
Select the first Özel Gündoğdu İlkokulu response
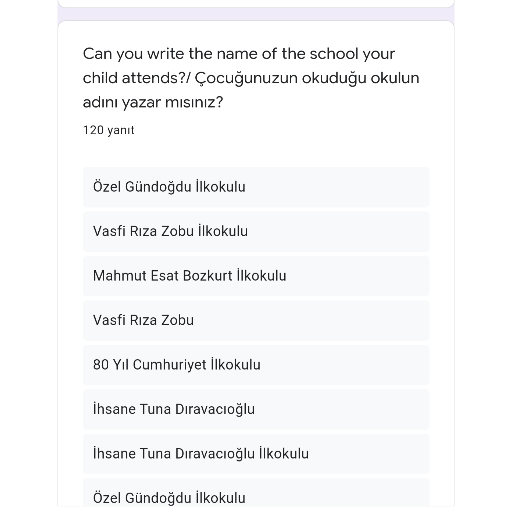[x=256, y=187]
